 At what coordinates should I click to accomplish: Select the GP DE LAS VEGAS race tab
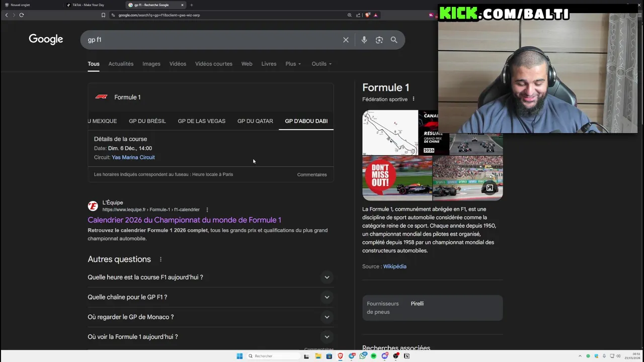click(202, 121)
